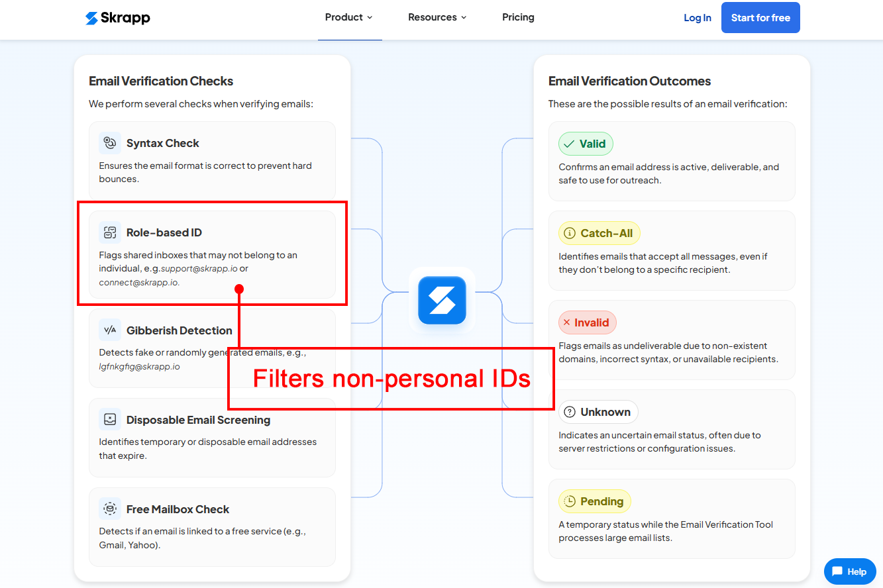
Task: Click the green checkmark on the Valid badge
Action: point(568,143)
